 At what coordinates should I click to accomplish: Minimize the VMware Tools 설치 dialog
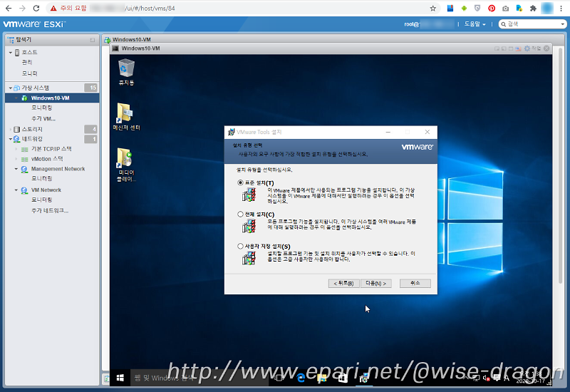click(388, 132)
